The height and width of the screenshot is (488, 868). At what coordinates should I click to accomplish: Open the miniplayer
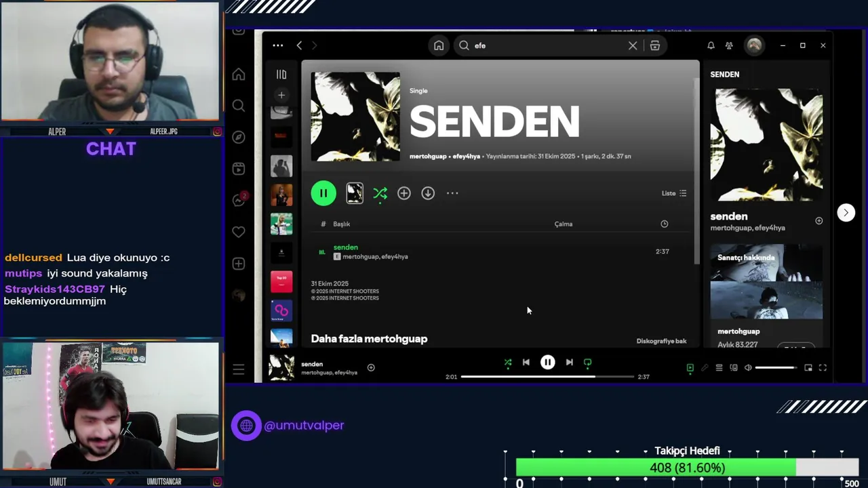tap(808, 368)
